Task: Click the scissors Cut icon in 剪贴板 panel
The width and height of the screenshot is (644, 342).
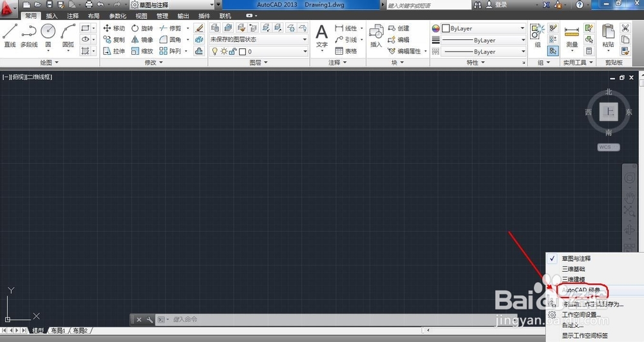Action: coord(625,28)
